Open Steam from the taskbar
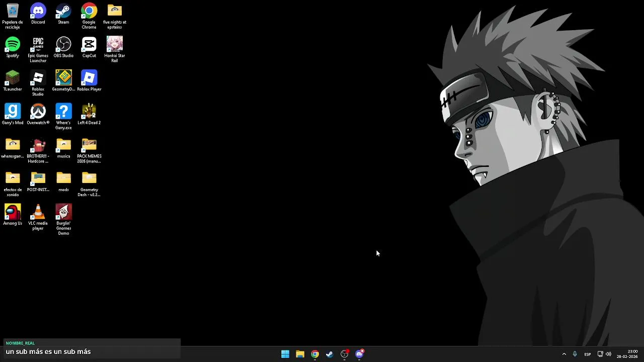This screenshot has height=362, width=644. (x=330, y=354)
